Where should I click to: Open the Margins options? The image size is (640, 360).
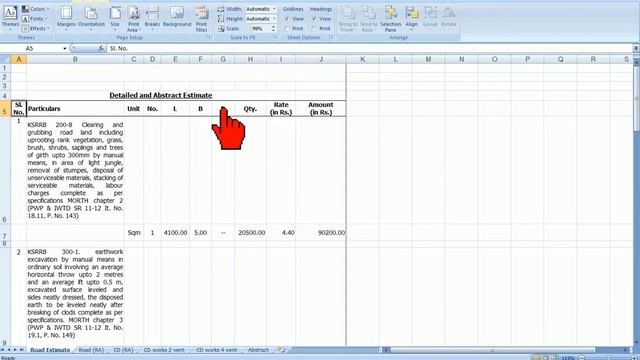(66, 19)
